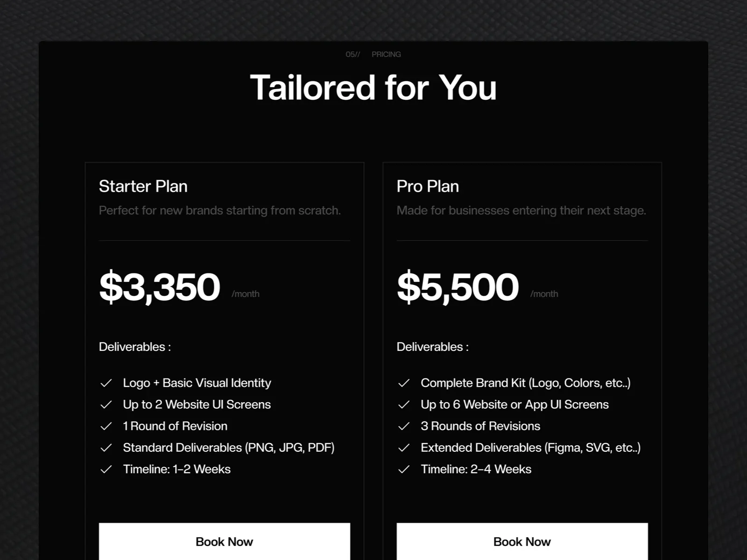
Task: Click checkmark next to Timeline: 2–4 Weeks
Action: (404, 469)
